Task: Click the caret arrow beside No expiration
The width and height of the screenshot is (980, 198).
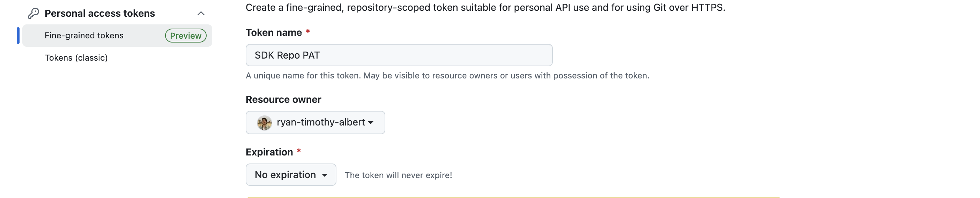Action: click(325, 175)
